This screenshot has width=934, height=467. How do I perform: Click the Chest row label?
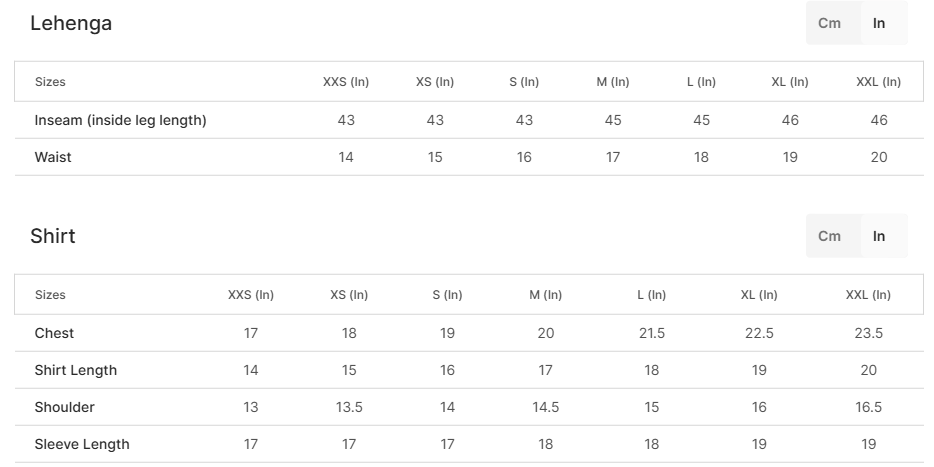tap(54, 333)
